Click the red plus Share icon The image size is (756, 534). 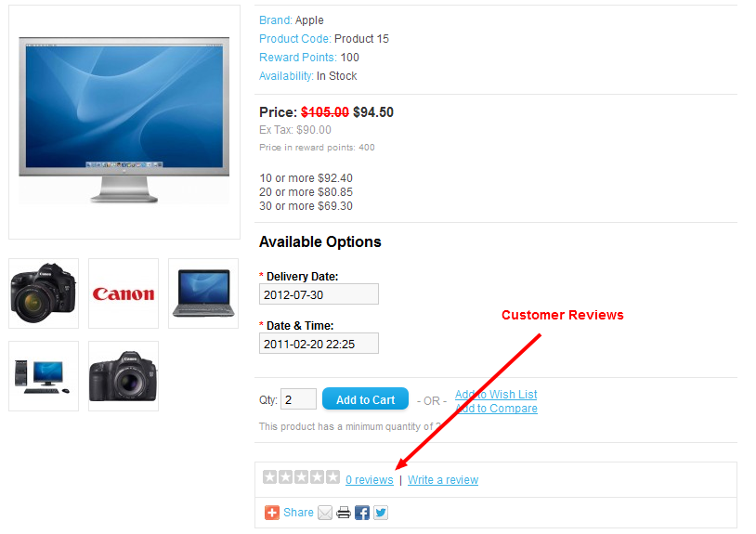point(272,513)
